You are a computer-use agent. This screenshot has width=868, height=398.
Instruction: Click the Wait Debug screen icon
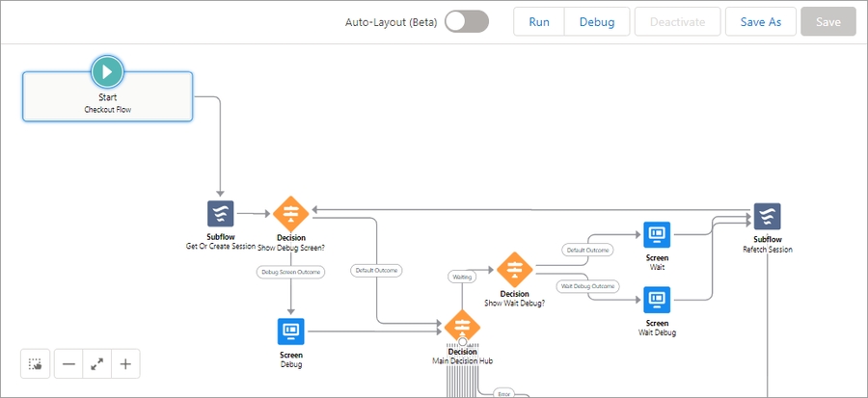(657, 300)
